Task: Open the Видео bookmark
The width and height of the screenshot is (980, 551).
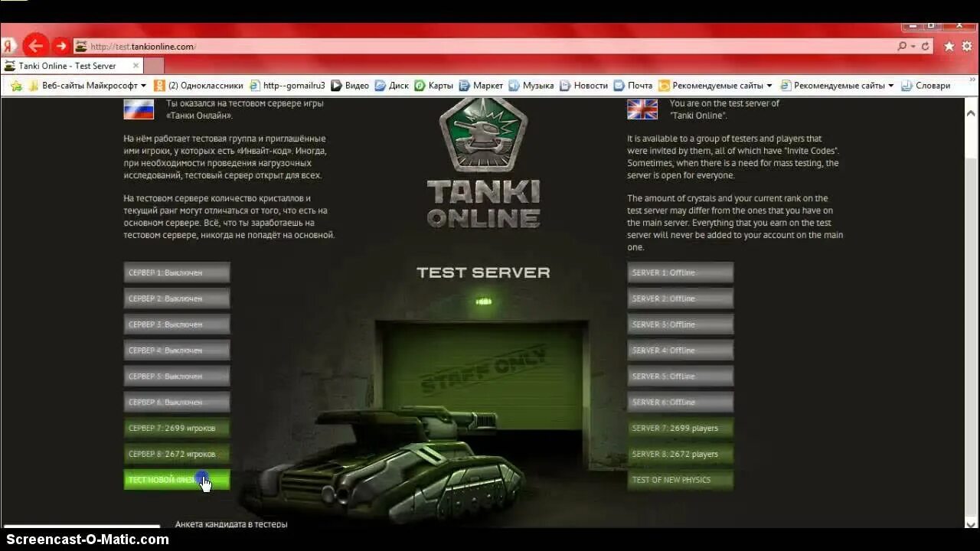Action: click(x=350, y=86)
